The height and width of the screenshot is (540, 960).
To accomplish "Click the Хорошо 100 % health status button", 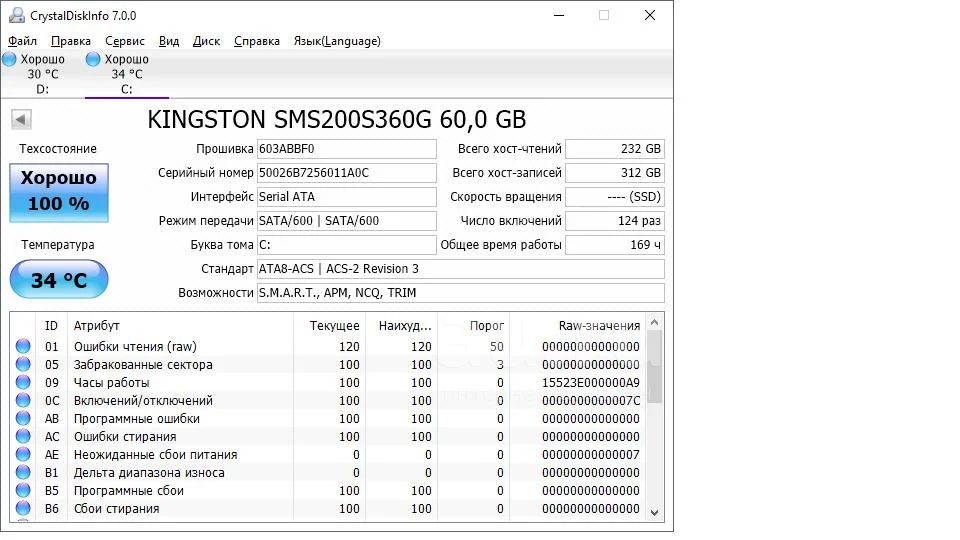I will pos(59,192).
